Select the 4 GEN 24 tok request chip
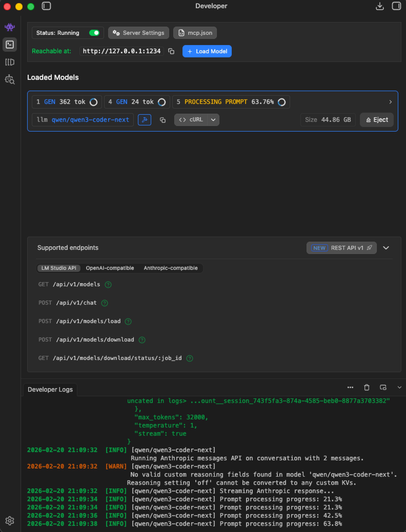This screenshot has width=406, height=532. click(x=137, y=102)
